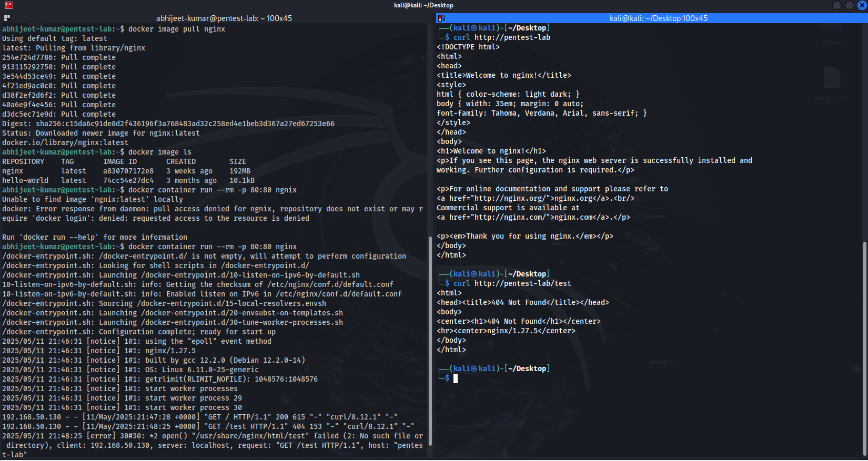Click the 'start worker process 29' log line
The image size is (868, 461).
(x=122, y=398)
